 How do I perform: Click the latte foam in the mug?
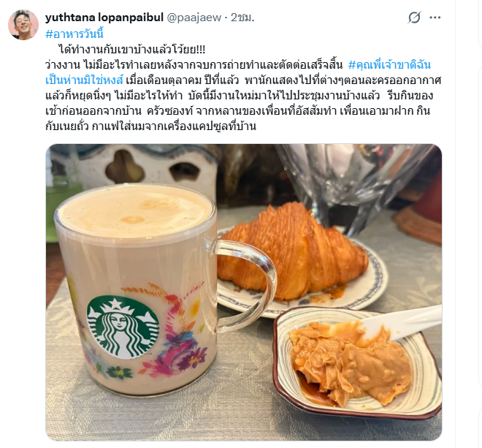click(134, 210)
